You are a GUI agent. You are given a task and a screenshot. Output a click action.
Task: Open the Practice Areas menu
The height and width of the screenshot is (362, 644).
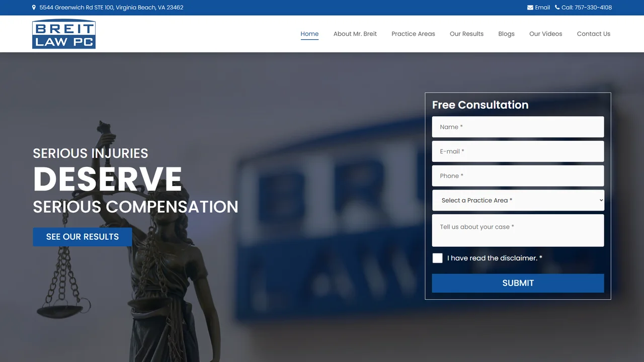click(x=413, y=34)
